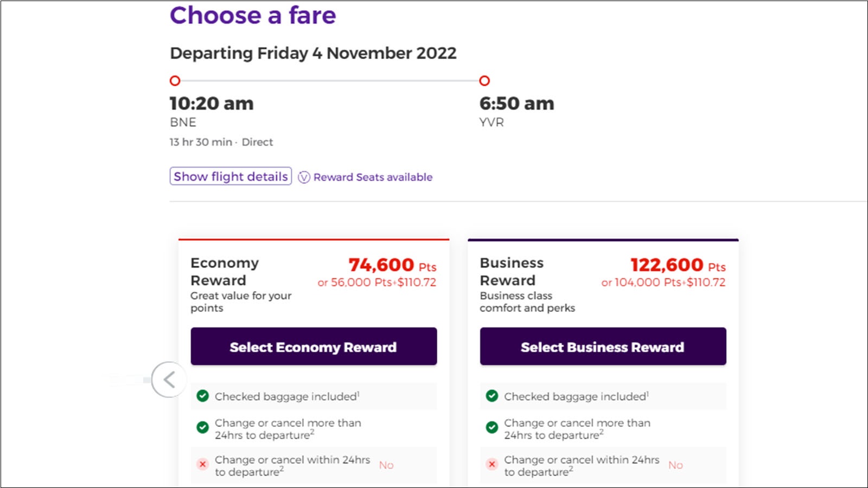Click red cross icon under Business Reward
The width and height of the screenshot is (868, 488).
(492, 464)
